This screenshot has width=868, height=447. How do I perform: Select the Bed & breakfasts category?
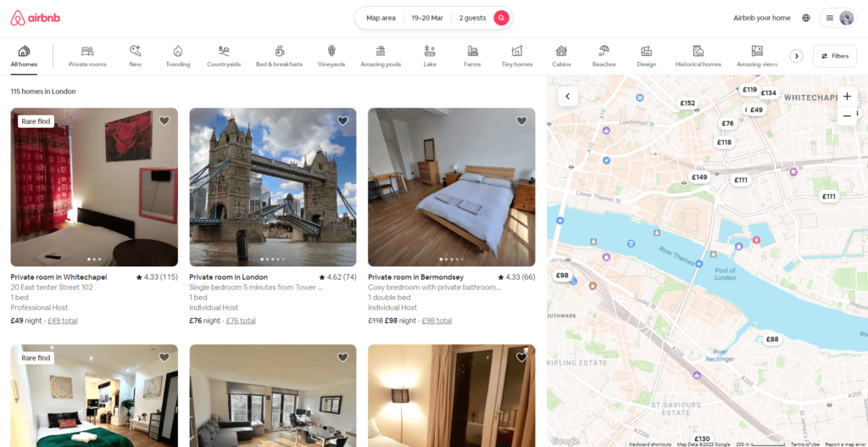(x=279, y=56)
